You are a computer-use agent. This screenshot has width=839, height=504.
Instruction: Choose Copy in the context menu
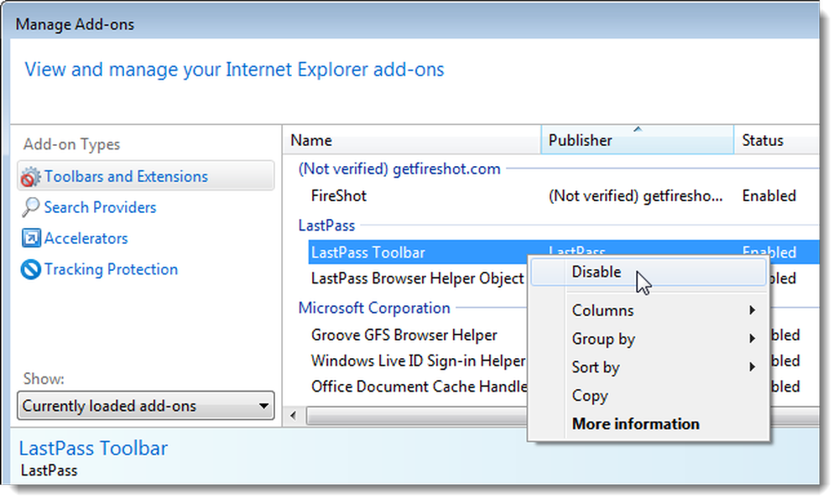pos(649,395)
